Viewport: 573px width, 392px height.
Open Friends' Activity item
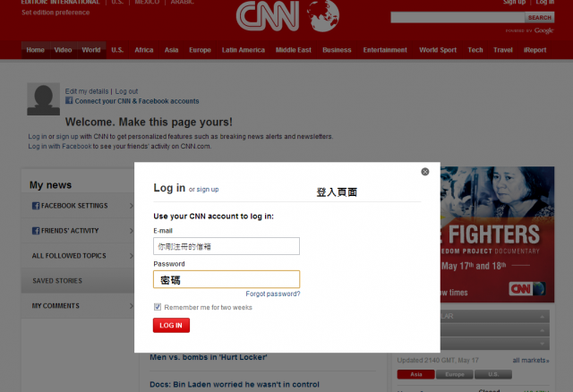click(78, 231)
